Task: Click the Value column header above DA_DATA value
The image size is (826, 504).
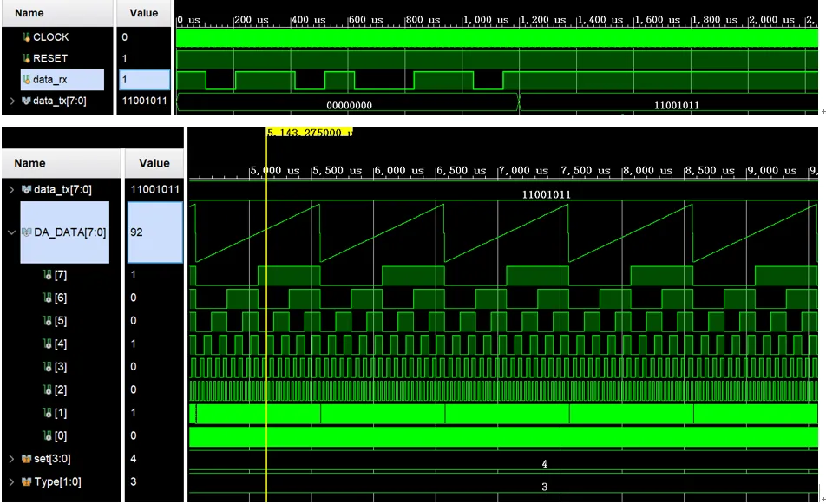Action: click(154, 163)
